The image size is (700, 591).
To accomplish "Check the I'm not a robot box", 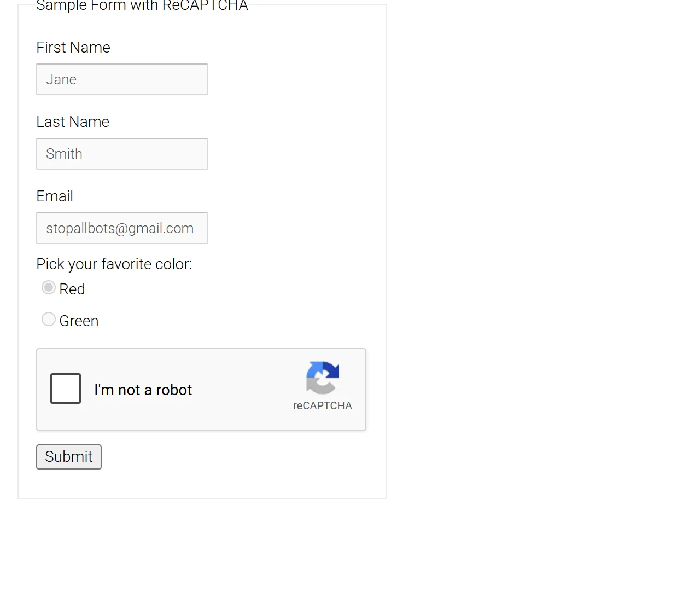I will coord(66,389).
